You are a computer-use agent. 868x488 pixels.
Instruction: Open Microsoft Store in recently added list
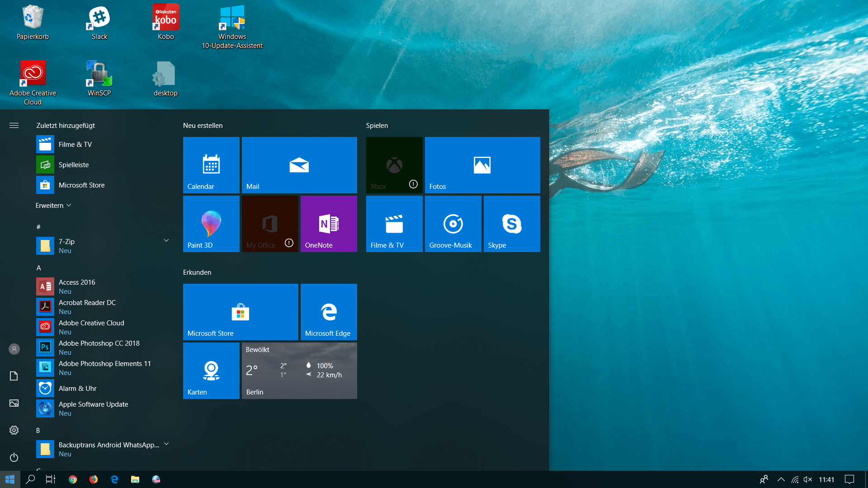click(x=103, y=185)
